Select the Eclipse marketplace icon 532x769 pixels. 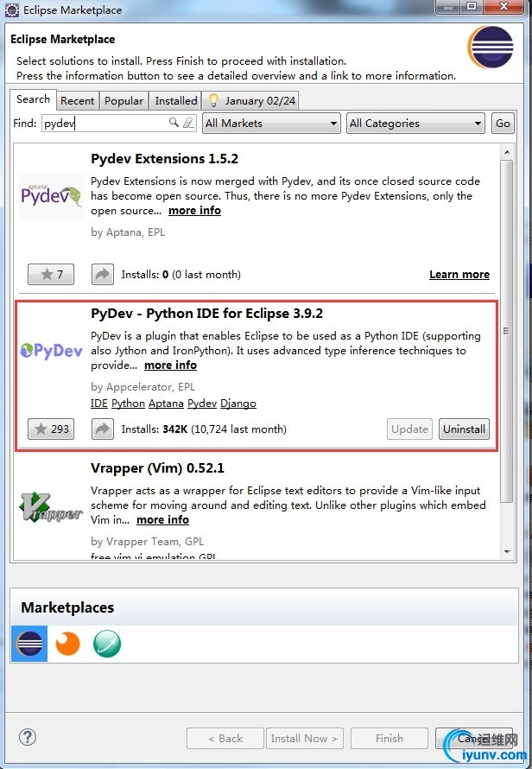[29, 644]
